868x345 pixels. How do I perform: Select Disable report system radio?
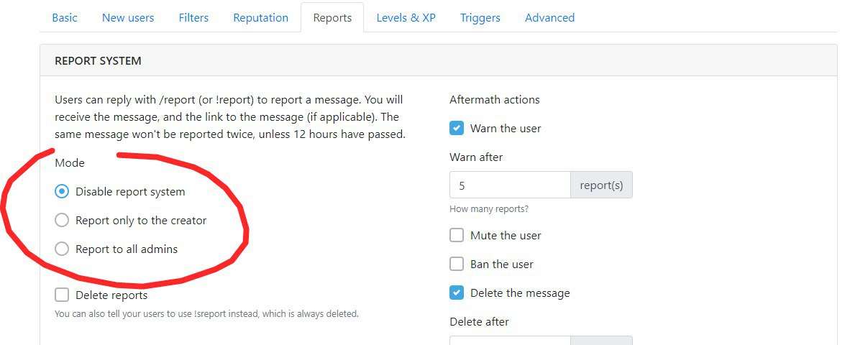[62, 192]
